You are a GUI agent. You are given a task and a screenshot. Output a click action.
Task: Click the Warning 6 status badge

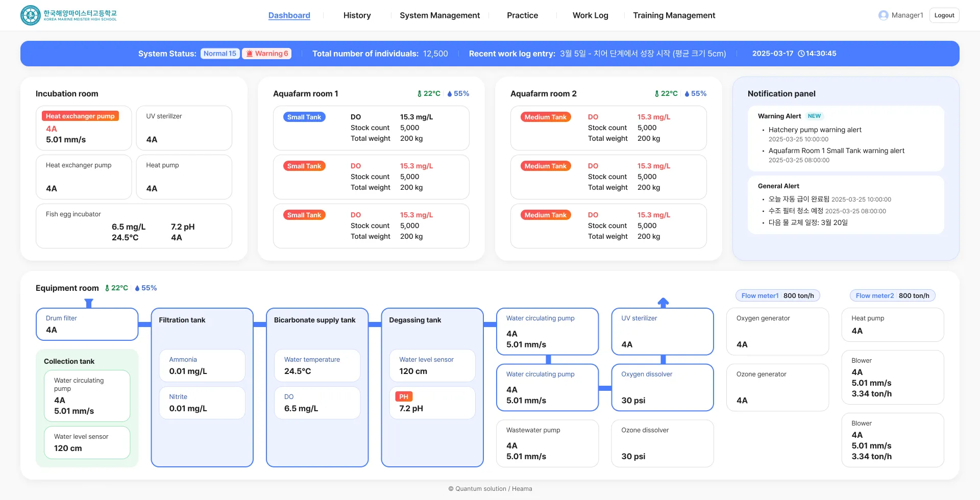point(266,54)
